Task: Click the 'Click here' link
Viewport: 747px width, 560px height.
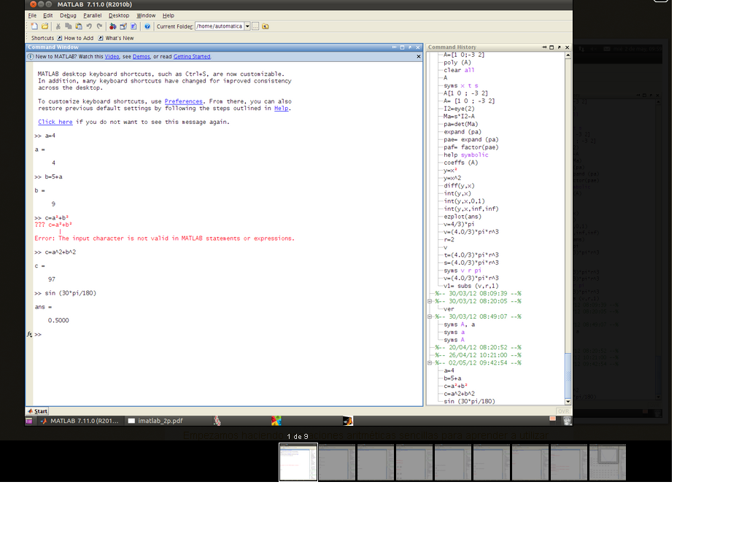Action: pyautogui.click(x=55, y=122)
